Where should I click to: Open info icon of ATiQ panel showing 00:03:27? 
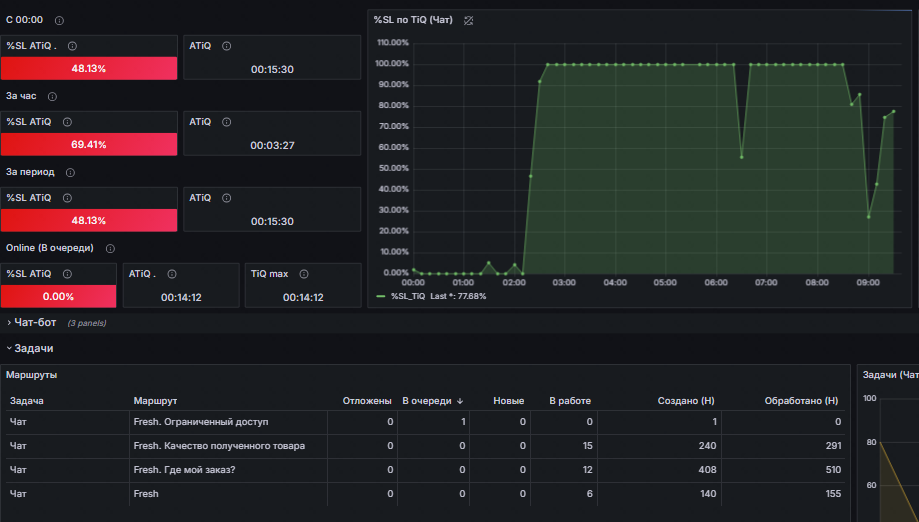coord(226,122)
